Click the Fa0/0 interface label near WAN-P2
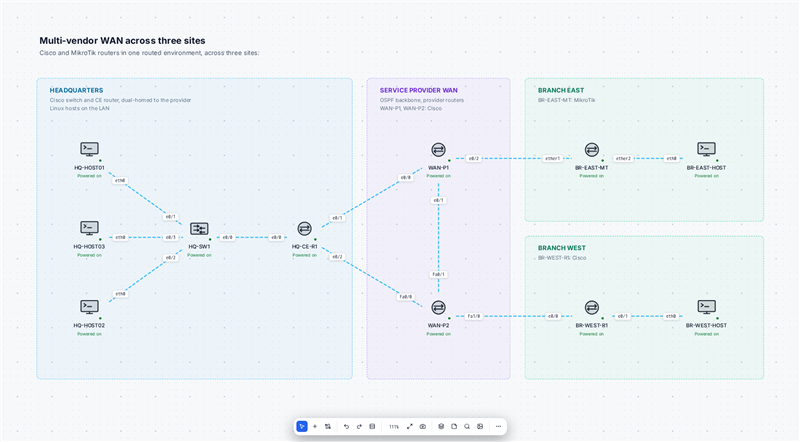 406,297
